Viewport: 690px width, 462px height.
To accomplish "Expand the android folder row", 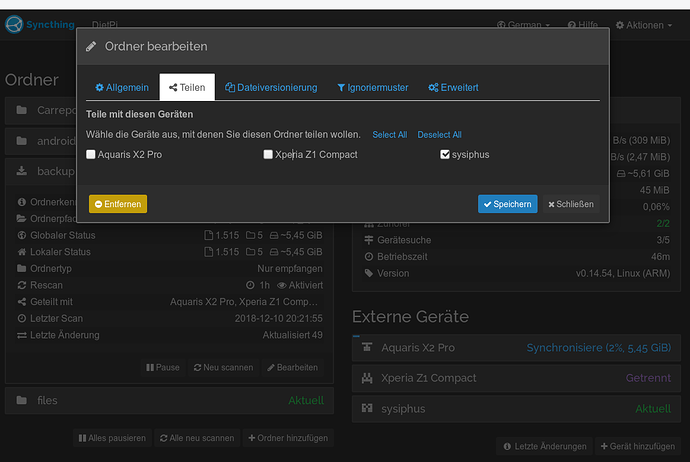I will coord(40,141).
